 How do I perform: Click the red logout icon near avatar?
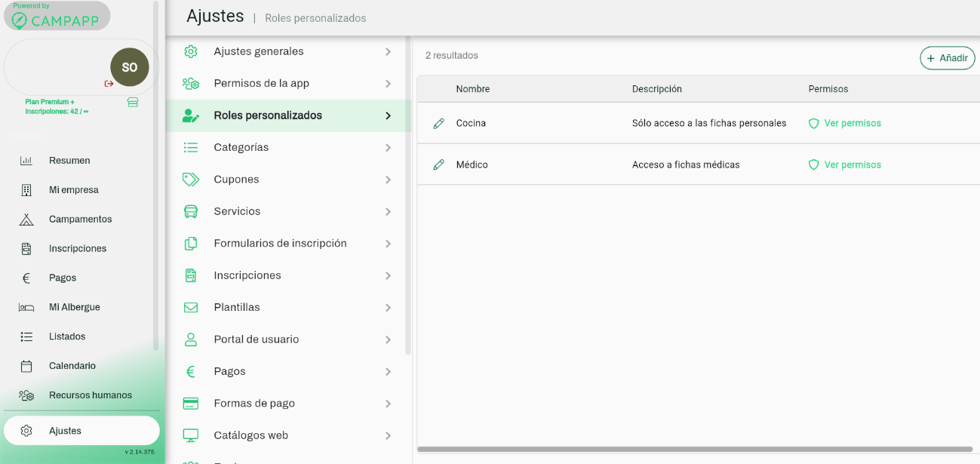[x=109, y=84]
